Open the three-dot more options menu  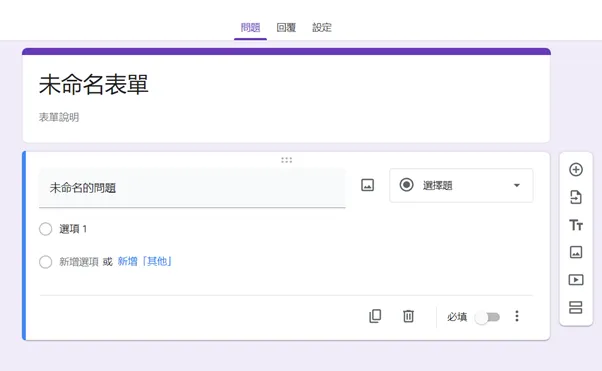pyautogui.click(x=517, y=316)
